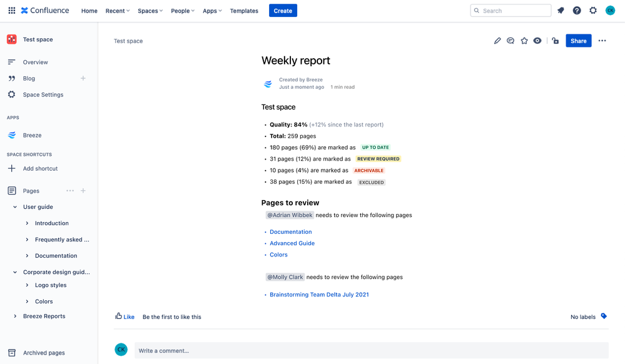Click the Confluence logo
Viewport: 625px width, 364px height.
coord(45,11)
